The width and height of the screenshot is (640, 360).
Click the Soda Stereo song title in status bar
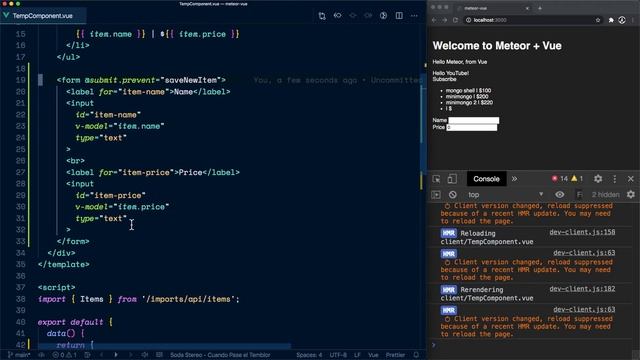pos(220,355)
